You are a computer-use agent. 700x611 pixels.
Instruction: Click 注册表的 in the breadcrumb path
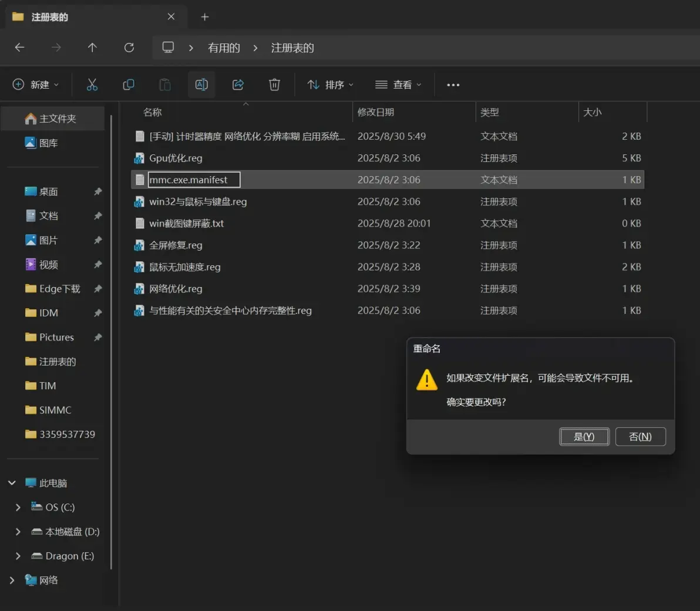pyautogui.click(x=292, y=48)
